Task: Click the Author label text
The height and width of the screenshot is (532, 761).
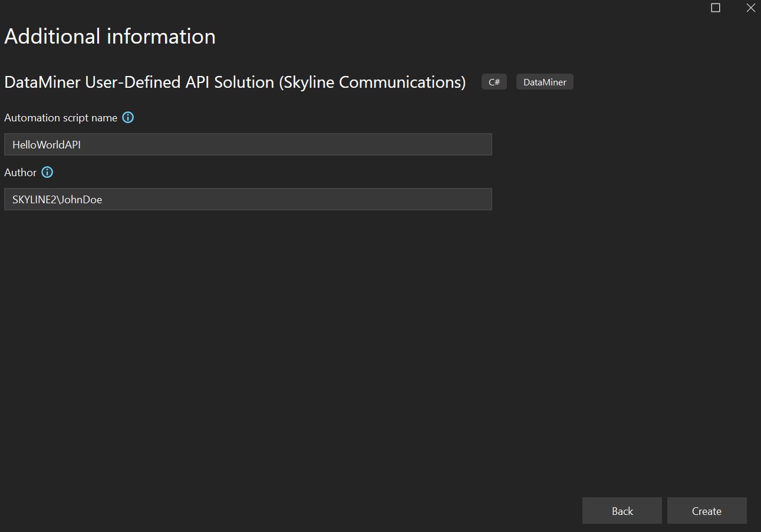Action: 21,172
